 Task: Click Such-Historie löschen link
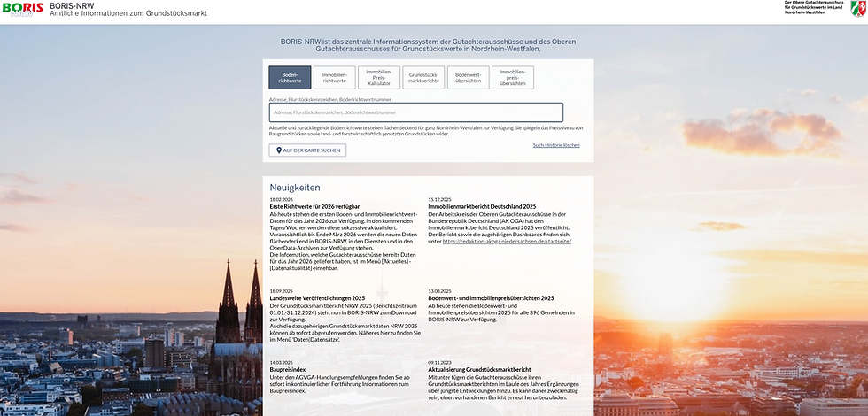point(556,145)
